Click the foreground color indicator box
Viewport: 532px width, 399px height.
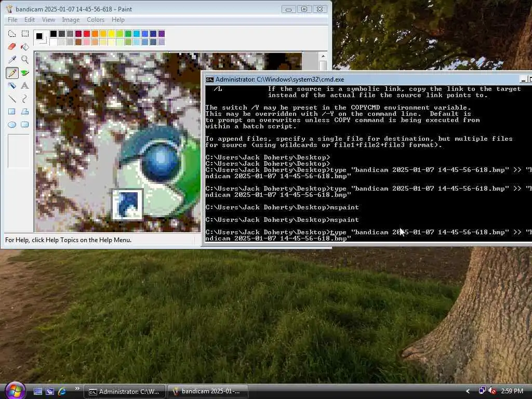point(39,36)
